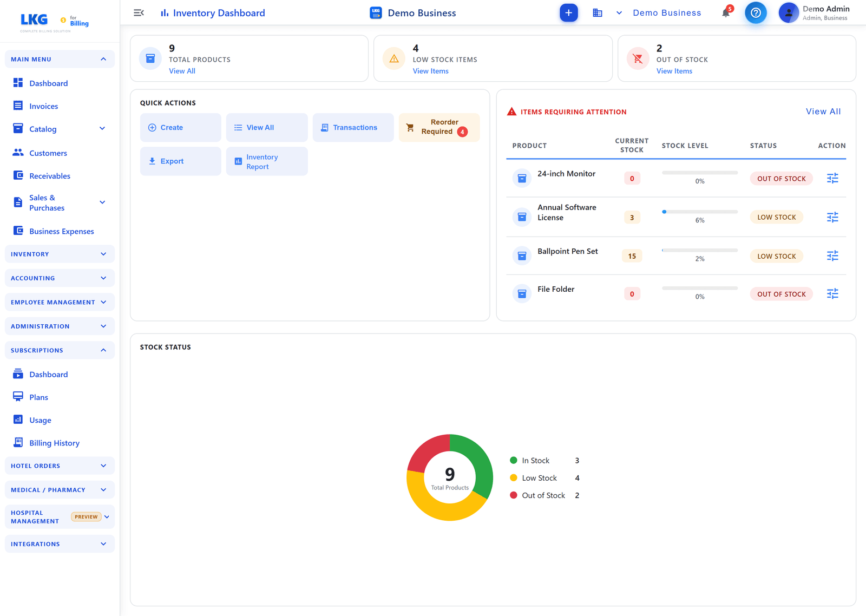Click the Ballpoint Pen Set product icon
Screen dimensions: 866x616
[x=522, y=255]
